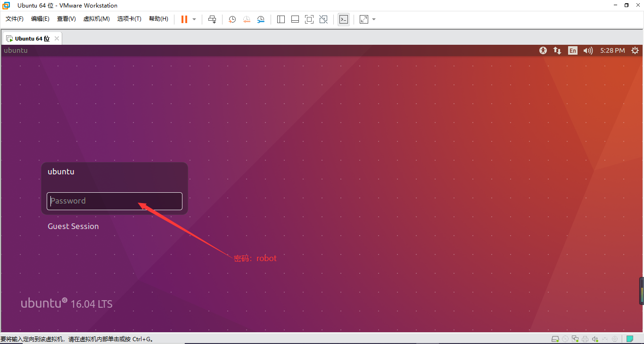Close the Ubuntu 64 位 tab

[x=57, y=39]
